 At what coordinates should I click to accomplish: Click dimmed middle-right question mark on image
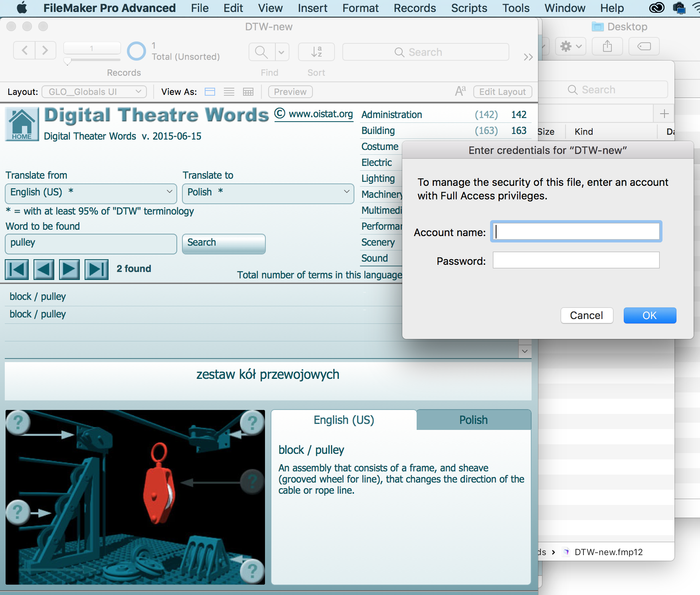(x=252, y=482)
